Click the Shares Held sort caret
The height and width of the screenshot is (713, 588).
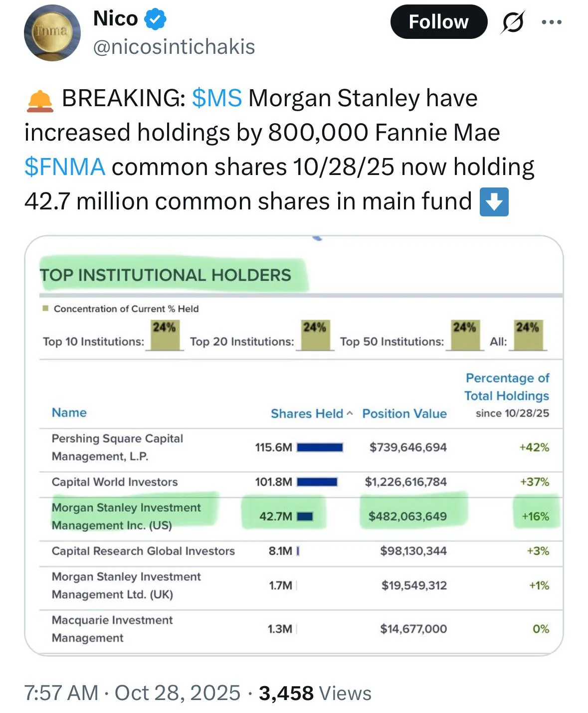tap(350, 413)
